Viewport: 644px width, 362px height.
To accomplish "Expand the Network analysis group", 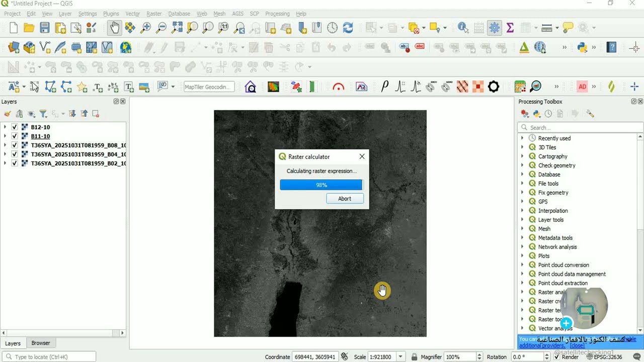I will pyautogui.click(x=522, y=247).
